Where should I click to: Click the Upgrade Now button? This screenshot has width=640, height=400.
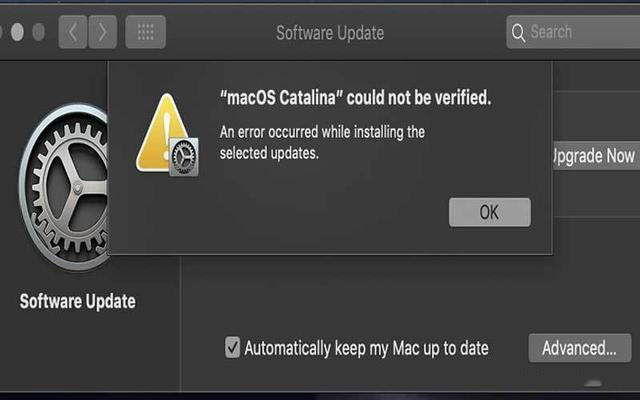click(x=592, y=156)
